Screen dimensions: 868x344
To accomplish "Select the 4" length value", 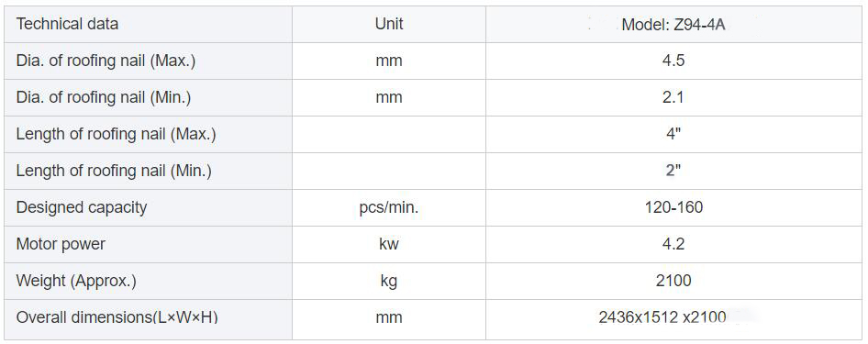I will tap(673, 135).
